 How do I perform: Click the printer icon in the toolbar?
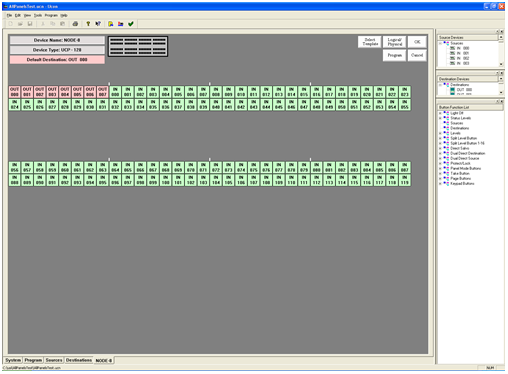(x=75, y=24)
